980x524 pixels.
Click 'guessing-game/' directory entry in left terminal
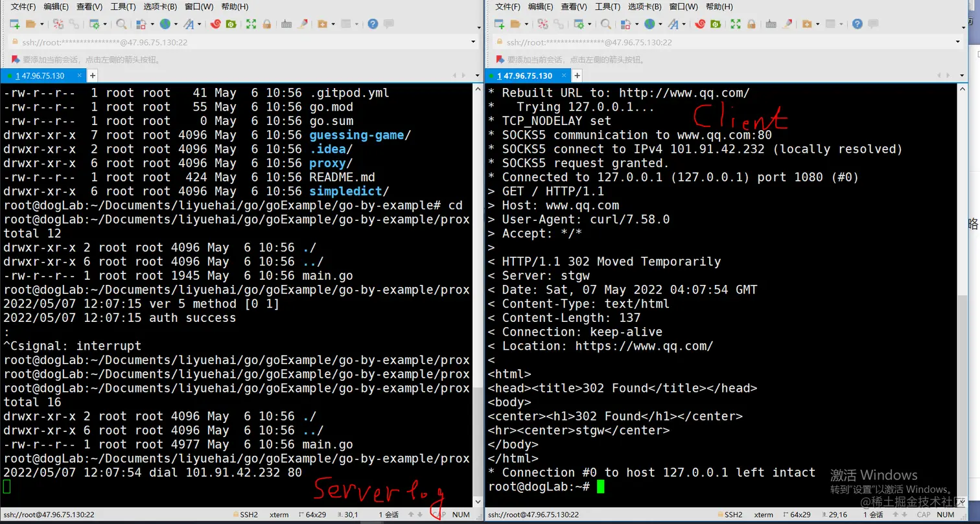(360, 135)
